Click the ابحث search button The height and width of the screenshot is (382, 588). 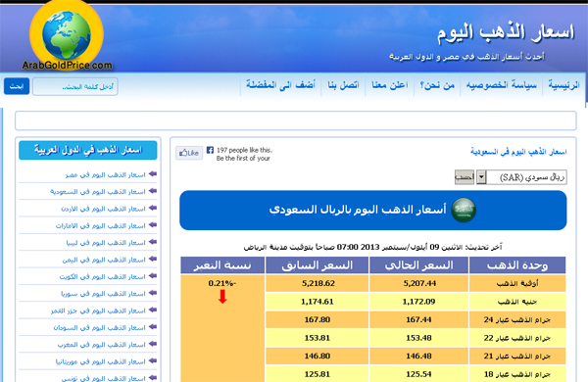click(17, 86)
